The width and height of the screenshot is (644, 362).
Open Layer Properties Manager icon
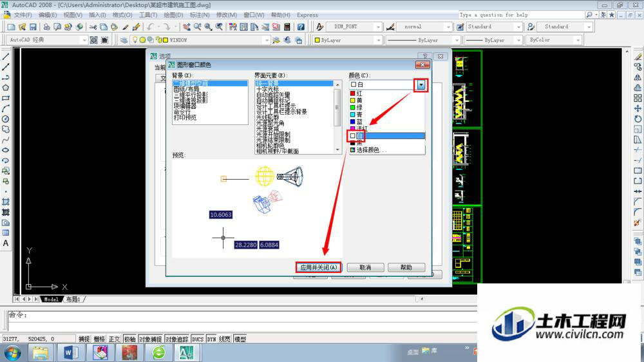pyautogui.click(x=124, y=41)
